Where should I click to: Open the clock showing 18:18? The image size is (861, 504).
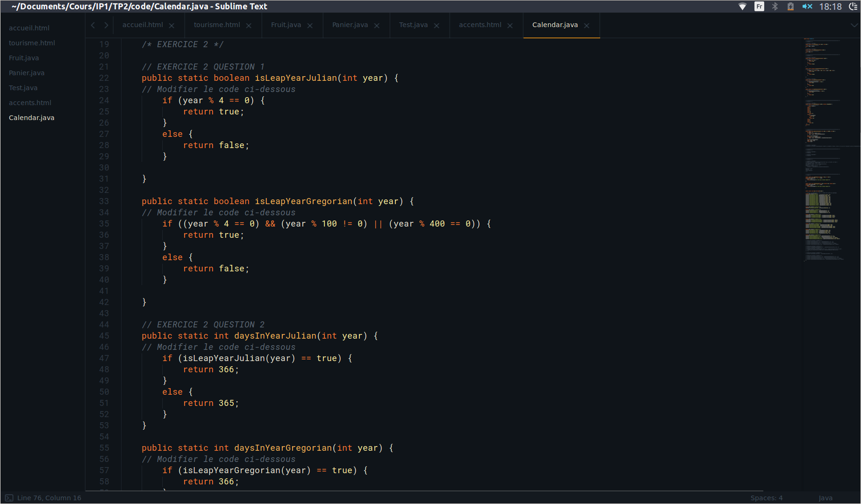pyautogui.click(x=831, y=7)
